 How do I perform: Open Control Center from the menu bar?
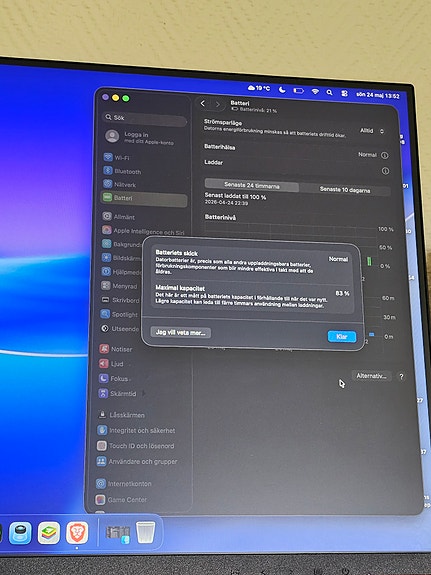click(344, 94)
